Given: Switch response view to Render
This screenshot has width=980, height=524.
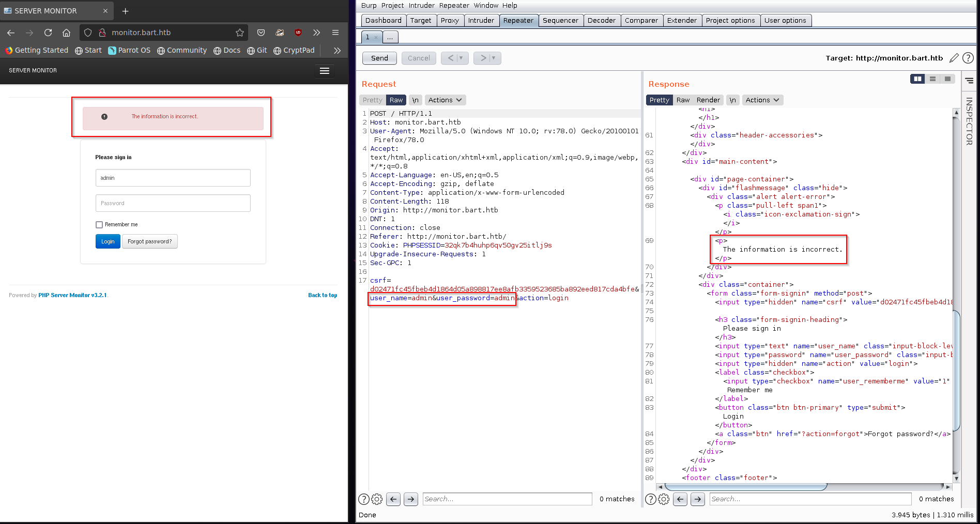Looking at the screenshot, I should [x=708, y=100].
